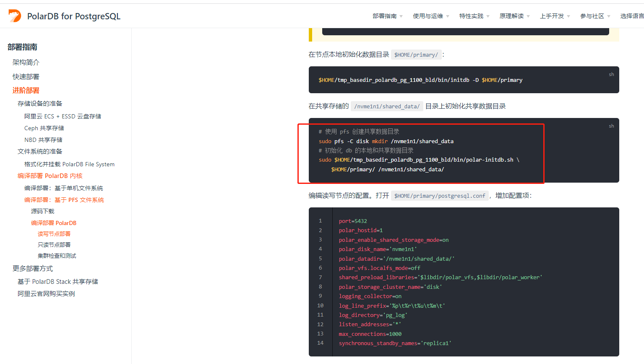Click the PolarDB logo icon
The height and width of the screenshot is (364, 644).
point(15,16)
